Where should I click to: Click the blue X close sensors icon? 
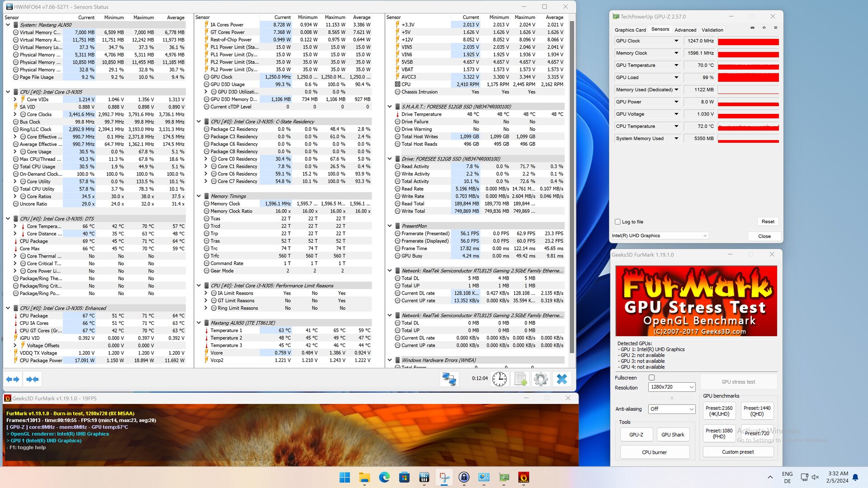[561, 379]
